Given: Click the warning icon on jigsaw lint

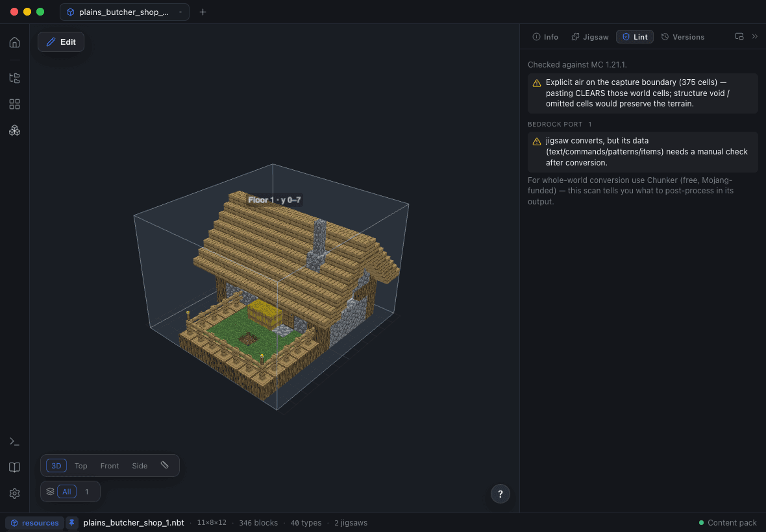Looking at the screenshot, I should [x=537, y=141].
